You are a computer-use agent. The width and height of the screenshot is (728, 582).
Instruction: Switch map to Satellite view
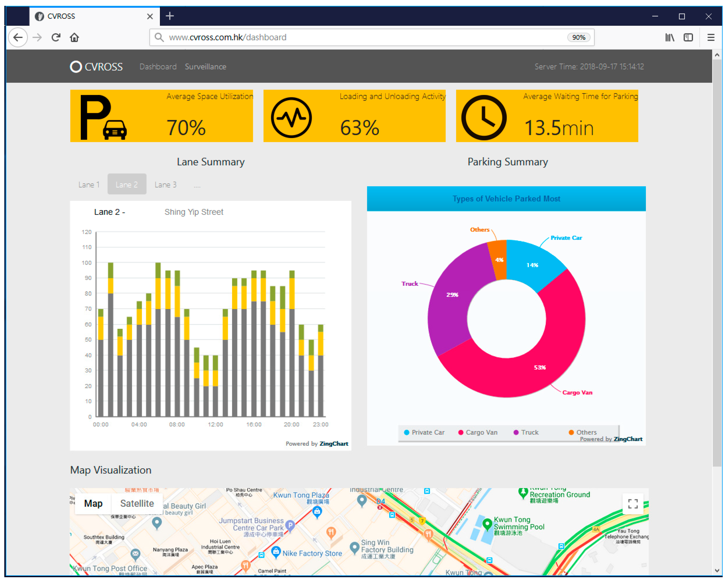click(x=137, y=503)
